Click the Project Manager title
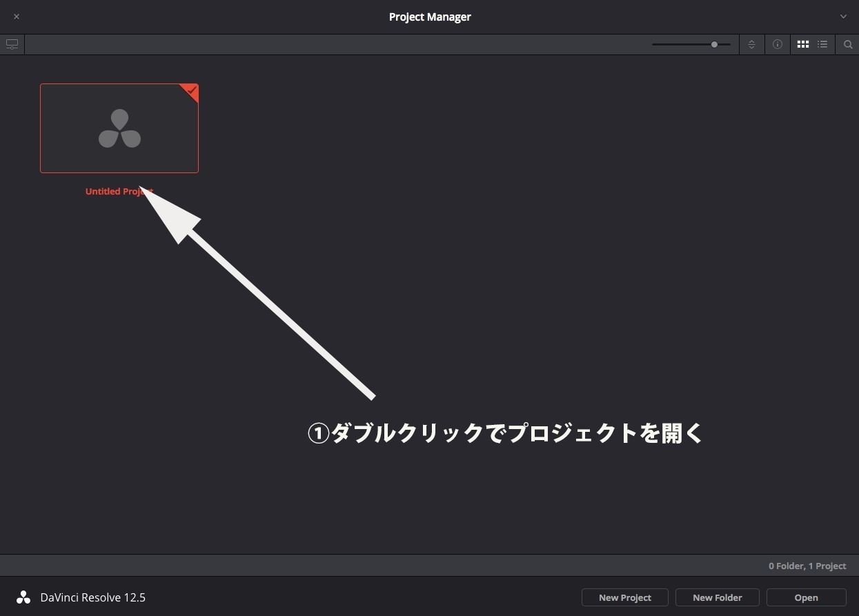 [430, 17]
